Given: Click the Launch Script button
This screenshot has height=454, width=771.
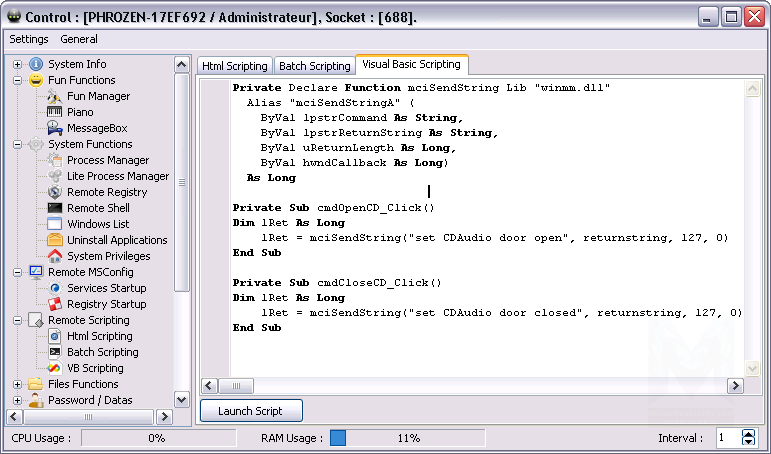Looking at the screenshot, I should tap(250, 411).
